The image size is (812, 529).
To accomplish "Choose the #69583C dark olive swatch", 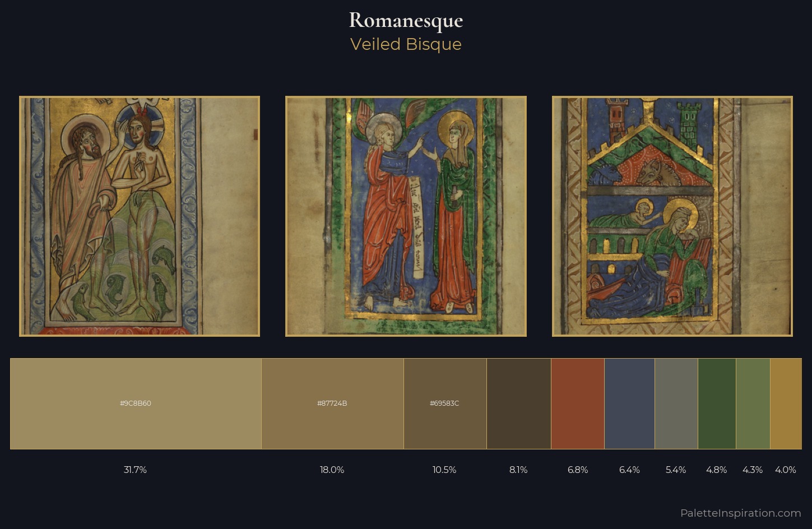I will point(445,403).
